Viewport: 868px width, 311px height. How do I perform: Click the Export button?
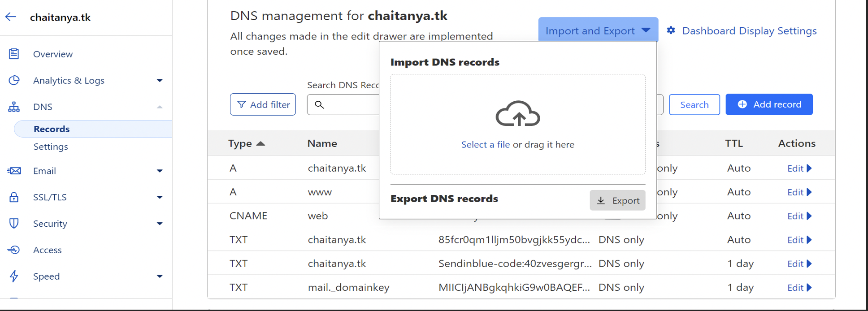617,200
